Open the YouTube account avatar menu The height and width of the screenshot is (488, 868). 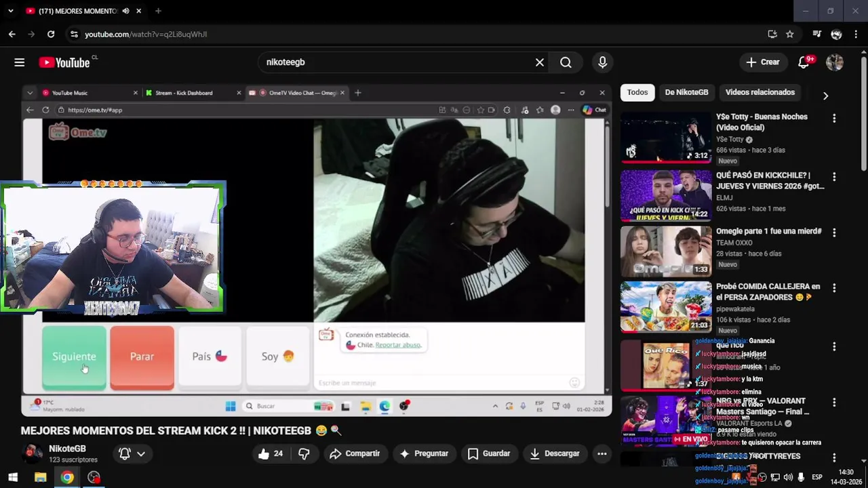[x=835, y=62]
